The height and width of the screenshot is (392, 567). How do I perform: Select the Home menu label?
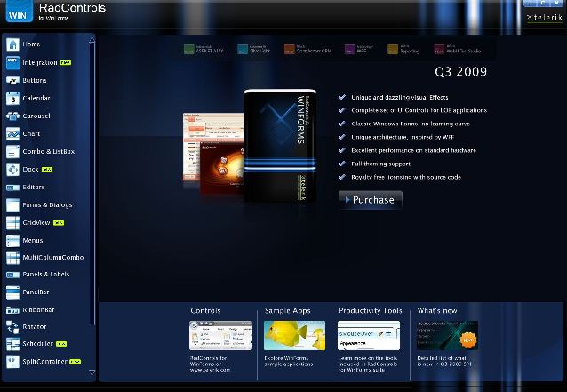tap(31, 44)
